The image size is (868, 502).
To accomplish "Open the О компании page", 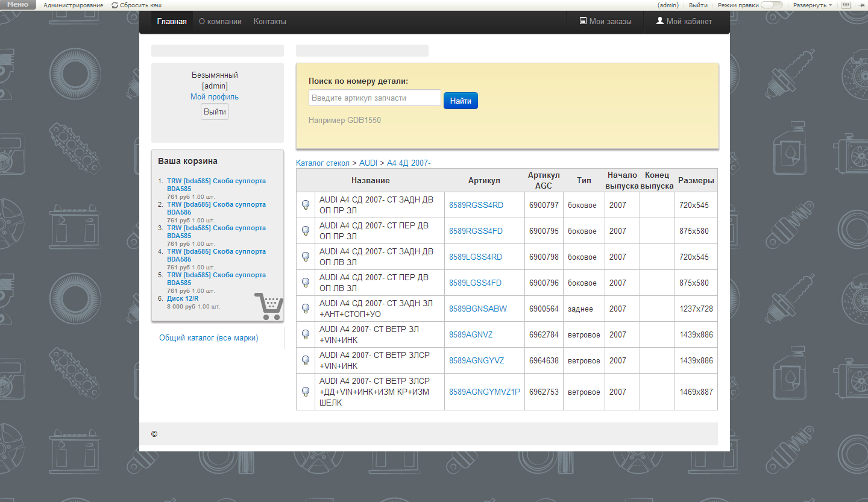I will (220, 22).
